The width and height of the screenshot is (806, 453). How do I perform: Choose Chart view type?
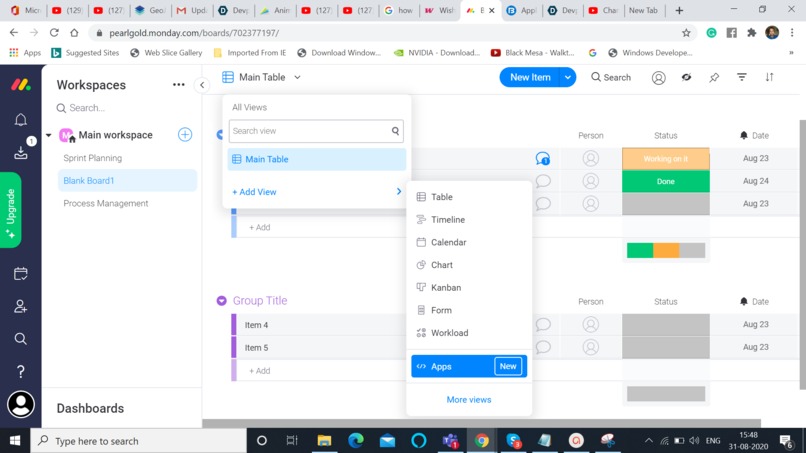[x=469, y=265]
